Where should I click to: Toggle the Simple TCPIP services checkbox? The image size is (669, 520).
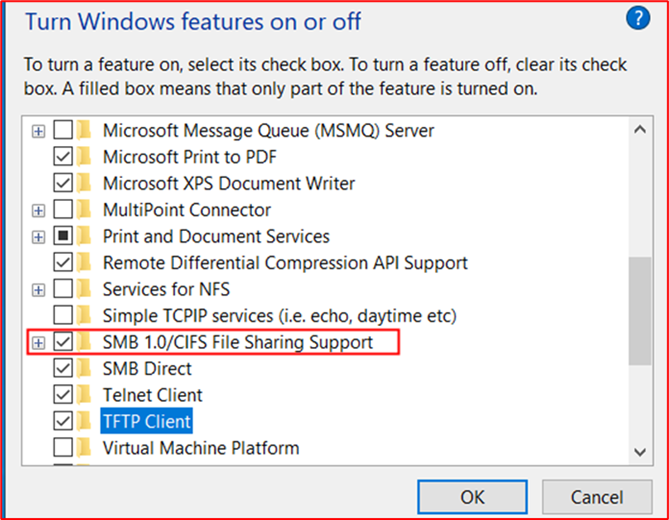click(62, 316)
